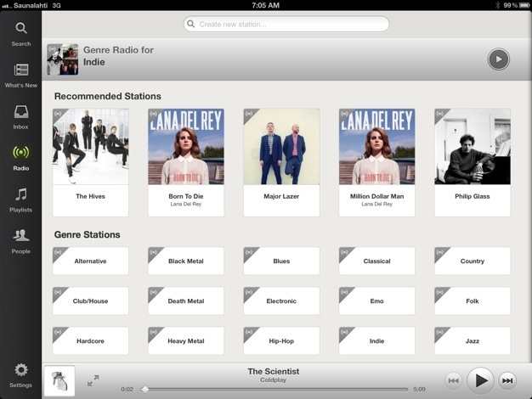The height and width of the screenshot is (399, 532).
Task: Click The Scientist track title
Action: [274, 372]
